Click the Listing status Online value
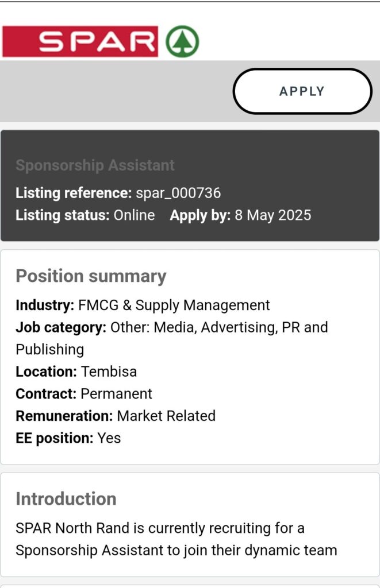 [x=134, y=215]
